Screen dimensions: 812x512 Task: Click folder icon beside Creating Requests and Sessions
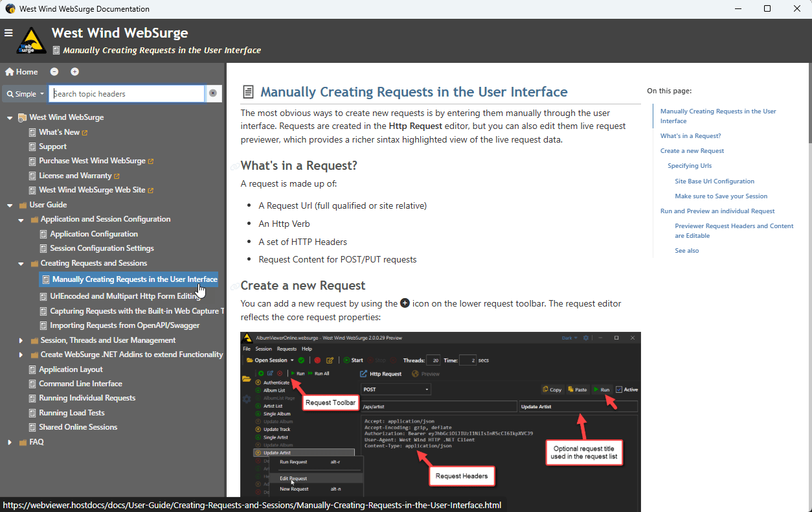[34, 264]
